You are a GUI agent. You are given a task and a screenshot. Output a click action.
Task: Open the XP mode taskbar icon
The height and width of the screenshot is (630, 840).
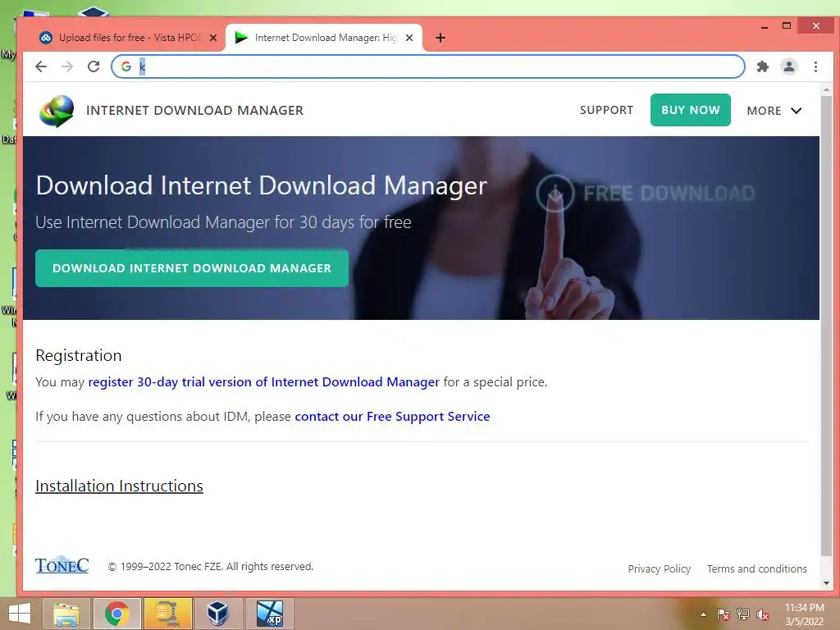(269, 614)
